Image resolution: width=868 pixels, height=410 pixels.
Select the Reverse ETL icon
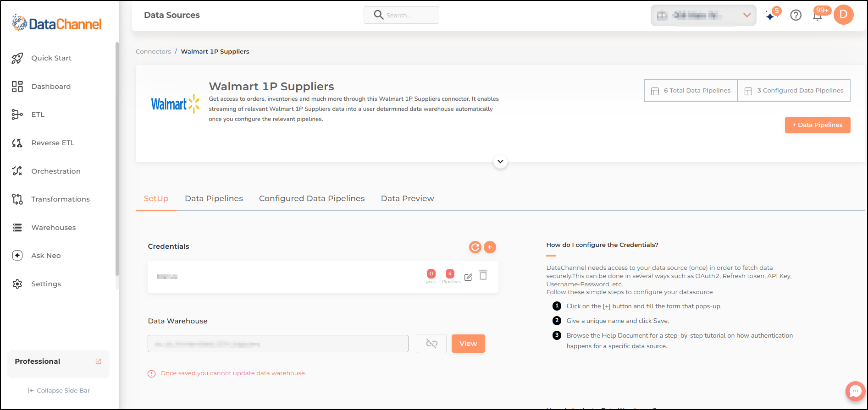click(17, 143)
